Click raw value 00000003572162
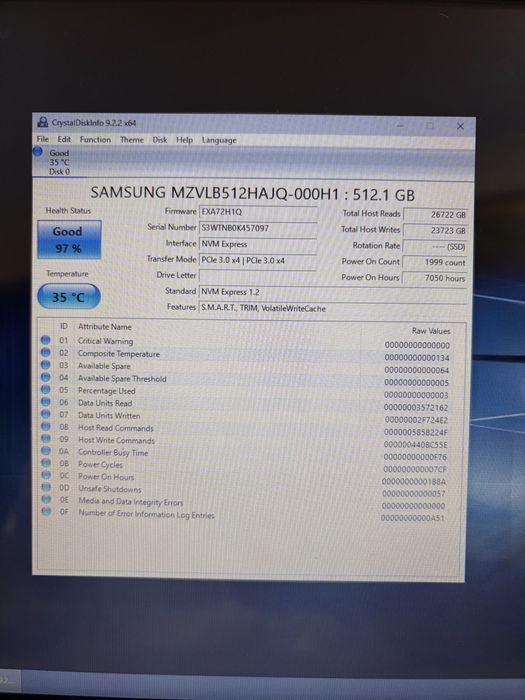 tap(416, 408)
